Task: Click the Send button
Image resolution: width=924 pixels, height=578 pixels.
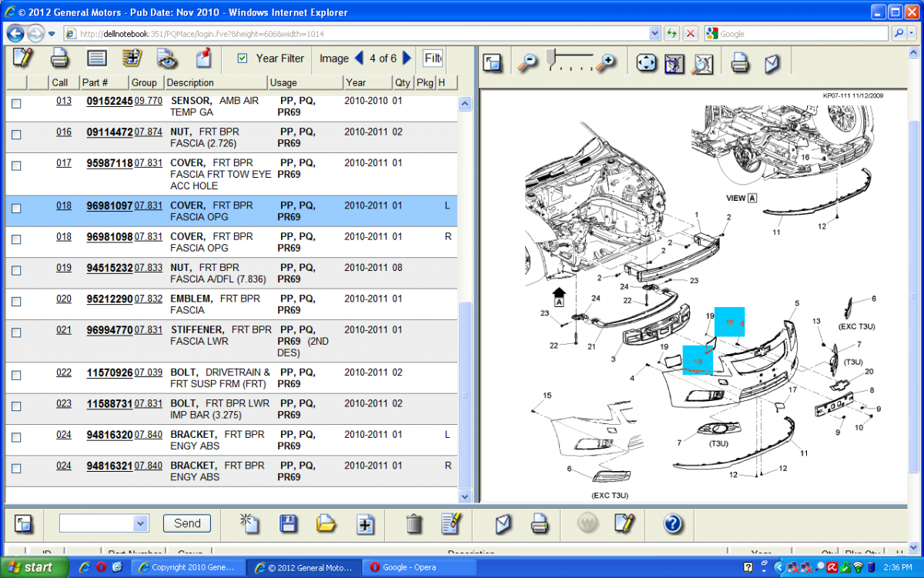Action: [x=187, y=523]
